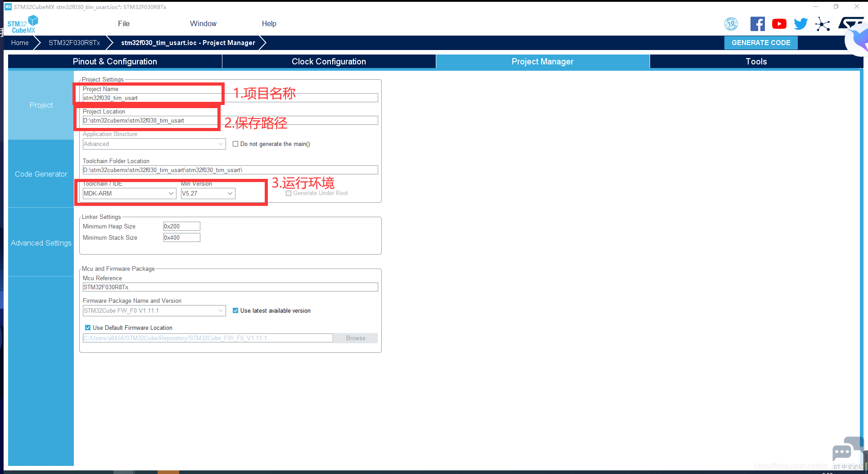Open the Facebook icon link

pos(757,24)
